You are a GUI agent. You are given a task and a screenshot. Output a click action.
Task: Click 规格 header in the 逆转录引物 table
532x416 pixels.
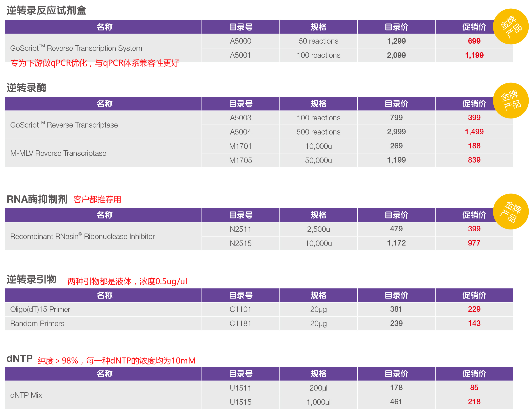(318, 295)
